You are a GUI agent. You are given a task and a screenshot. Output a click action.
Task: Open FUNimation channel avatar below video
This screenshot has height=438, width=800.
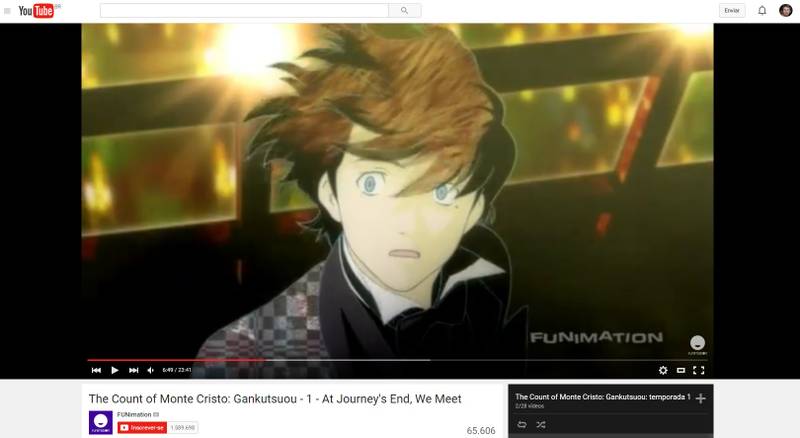coord(101,422)
